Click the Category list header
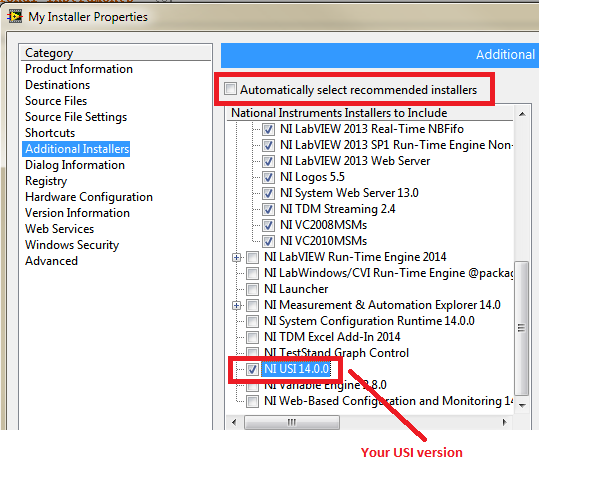The image size is (615, 488). (116, 53)
